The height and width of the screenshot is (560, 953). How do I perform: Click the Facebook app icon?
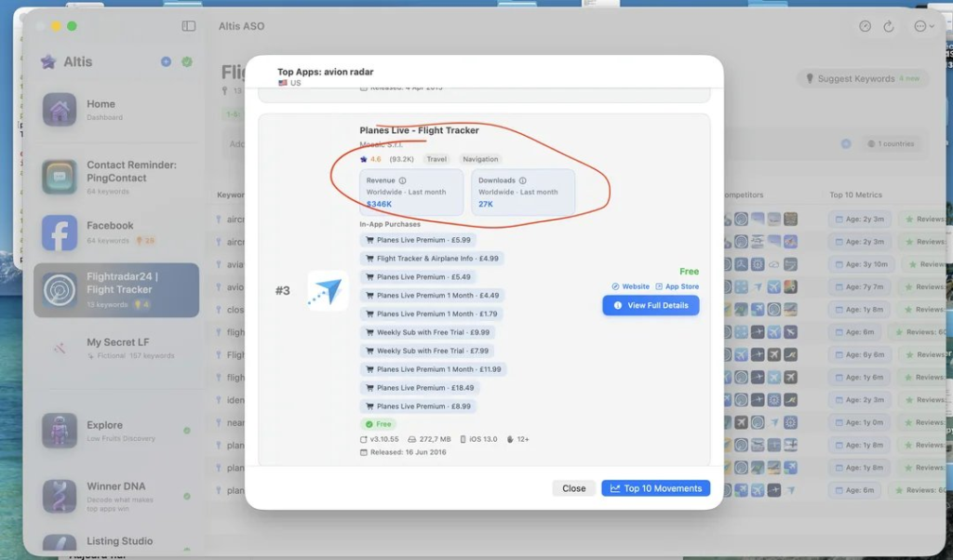[60, 233]
